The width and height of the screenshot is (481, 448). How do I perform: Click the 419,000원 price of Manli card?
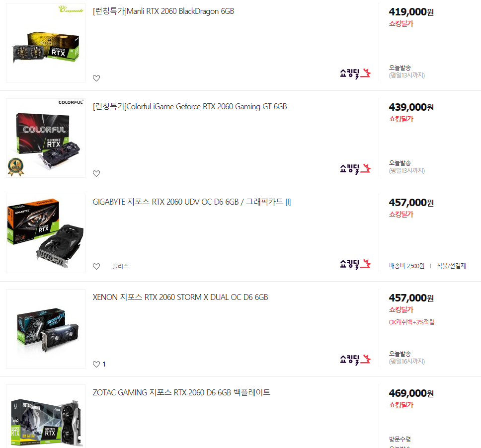click(x=411, y=12)
